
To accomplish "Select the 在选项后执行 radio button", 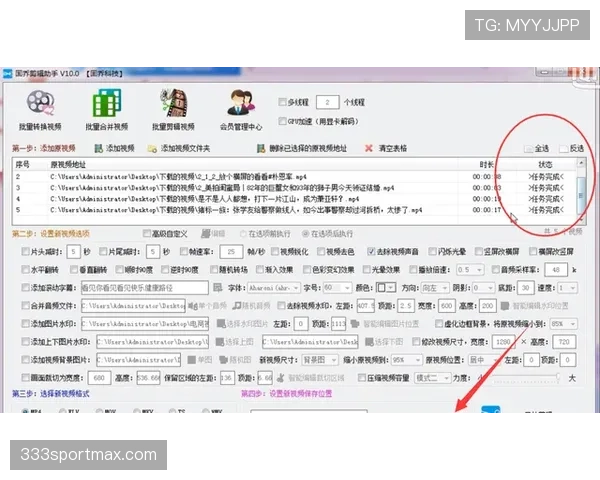I will click(x=305, y=233).
